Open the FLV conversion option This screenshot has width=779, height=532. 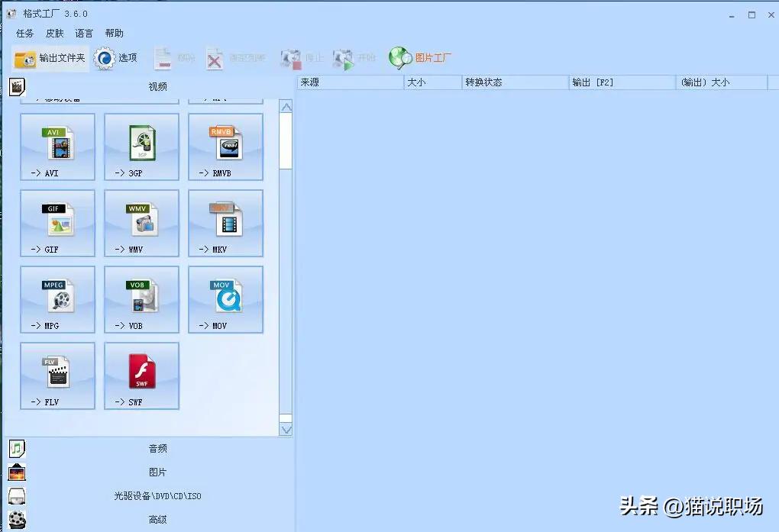click(58, 376)
